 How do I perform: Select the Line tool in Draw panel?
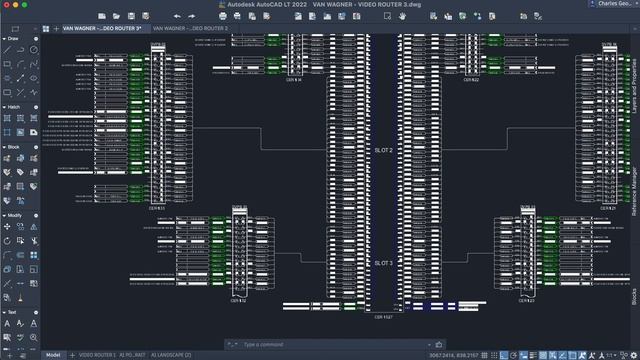[x=7, y=50]
